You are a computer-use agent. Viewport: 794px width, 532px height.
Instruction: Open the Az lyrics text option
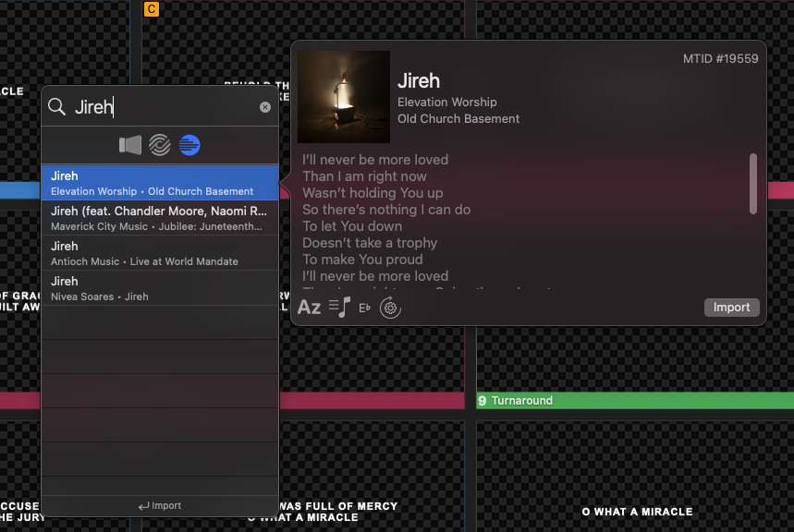click(x=309, y=308)
